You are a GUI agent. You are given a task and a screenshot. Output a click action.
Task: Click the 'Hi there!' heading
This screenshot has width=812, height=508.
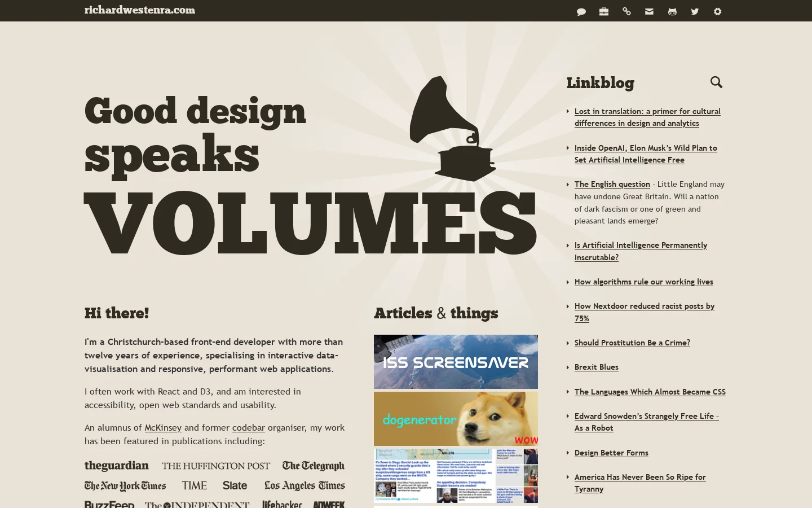[x=117, y=313]
